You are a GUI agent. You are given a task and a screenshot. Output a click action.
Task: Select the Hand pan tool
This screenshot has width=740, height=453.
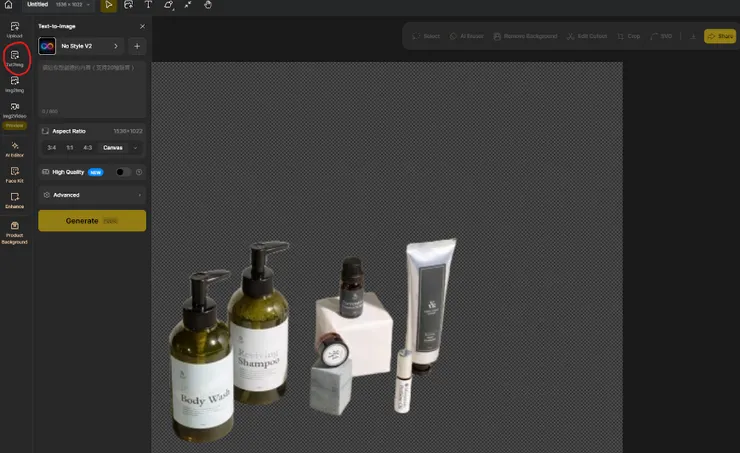point(208,5)
